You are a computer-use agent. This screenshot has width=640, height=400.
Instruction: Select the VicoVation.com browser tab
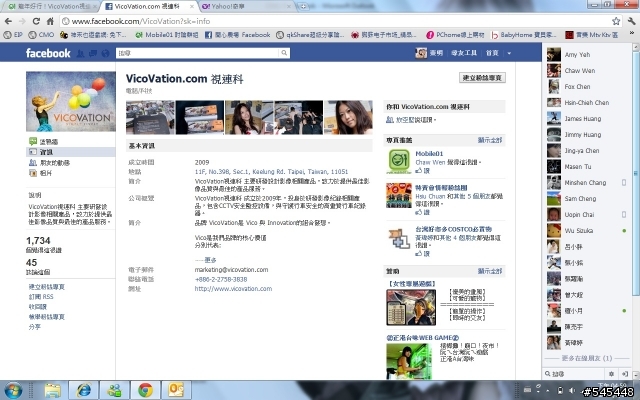149,7
